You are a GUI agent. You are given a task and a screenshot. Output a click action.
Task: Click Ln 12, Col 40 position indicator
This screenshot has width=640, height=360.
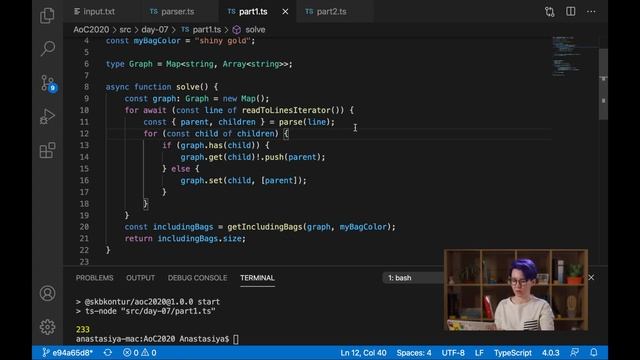click(363, 353)
